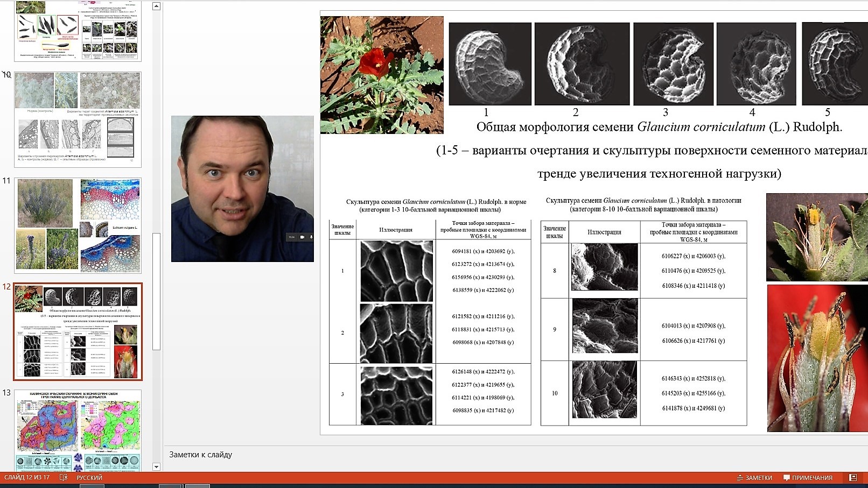
Task: Open the Примечания comments button
Action: 808,478
